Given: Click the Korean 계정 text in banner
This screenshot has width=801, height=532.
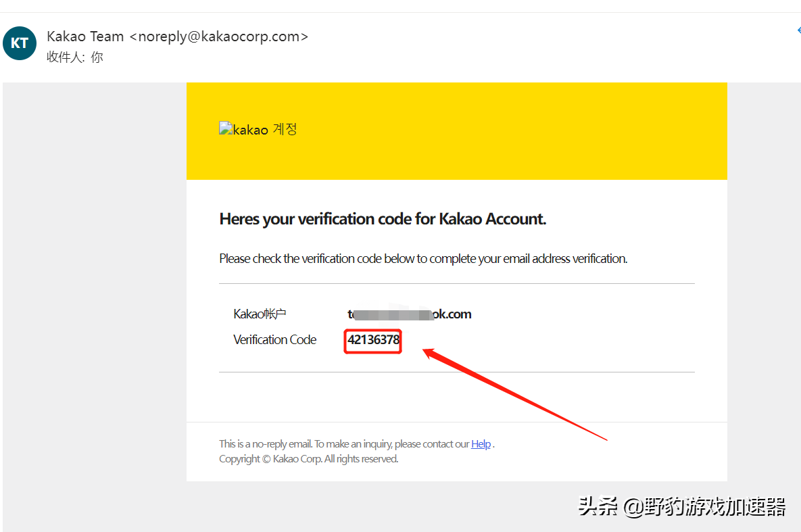Looking at the screenshot, I should coord(285,129).
